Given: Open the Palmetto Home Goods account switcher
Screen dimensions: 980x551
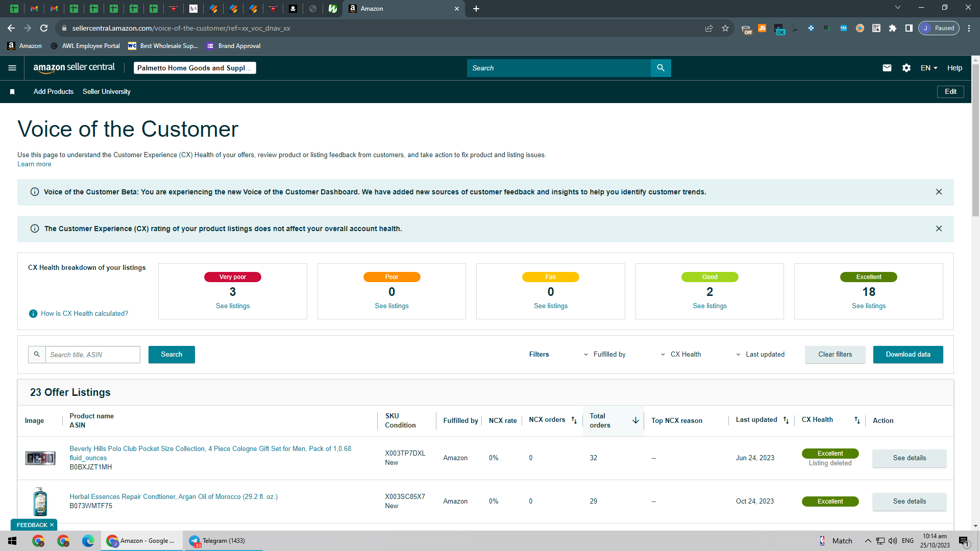Looking at the screenshot, I should click(195, 68).
